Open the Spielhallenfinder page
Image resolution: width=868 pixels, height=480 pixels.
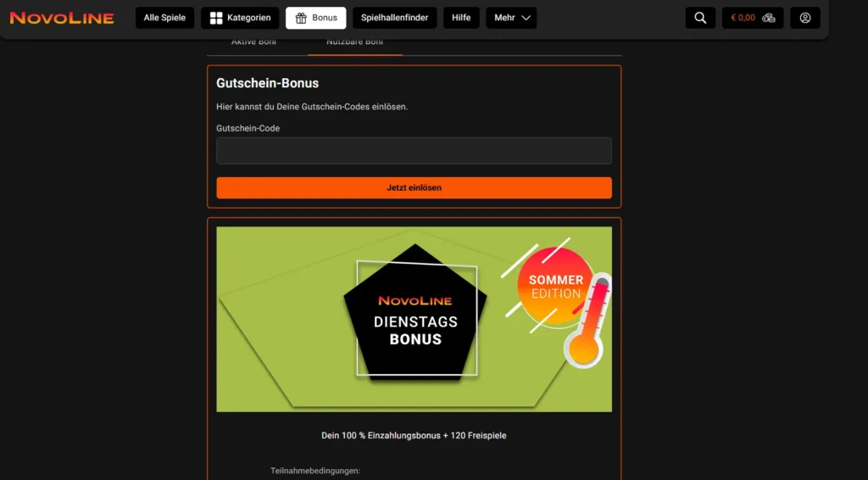[395, 18]
